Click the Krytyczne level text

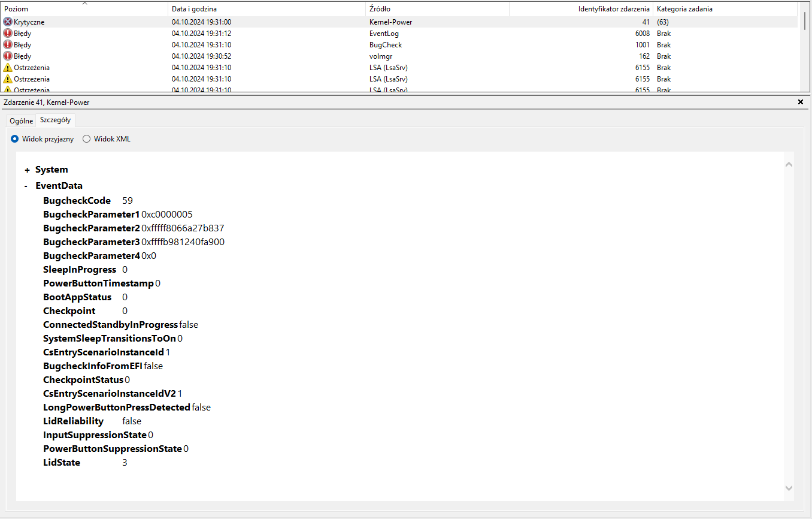[x=29, y=22]
